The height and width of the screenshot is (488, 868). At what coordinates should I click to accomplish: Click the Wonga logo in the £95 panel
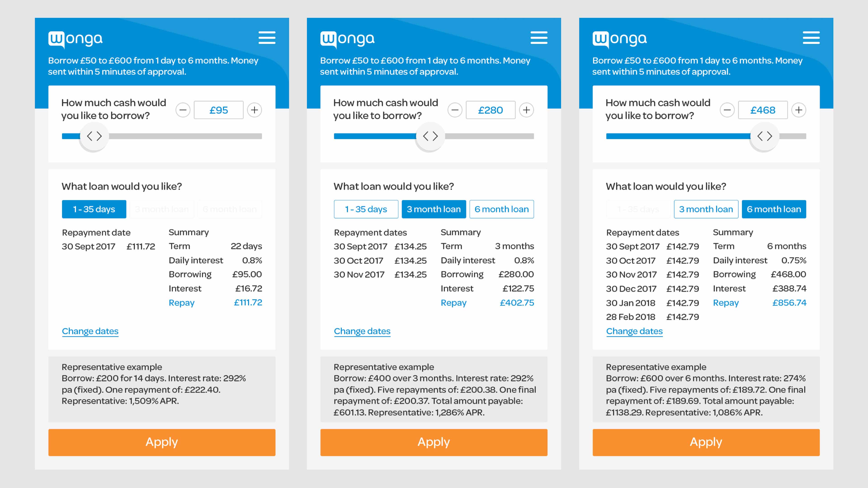pyautogui.click(x=75, y=39)
